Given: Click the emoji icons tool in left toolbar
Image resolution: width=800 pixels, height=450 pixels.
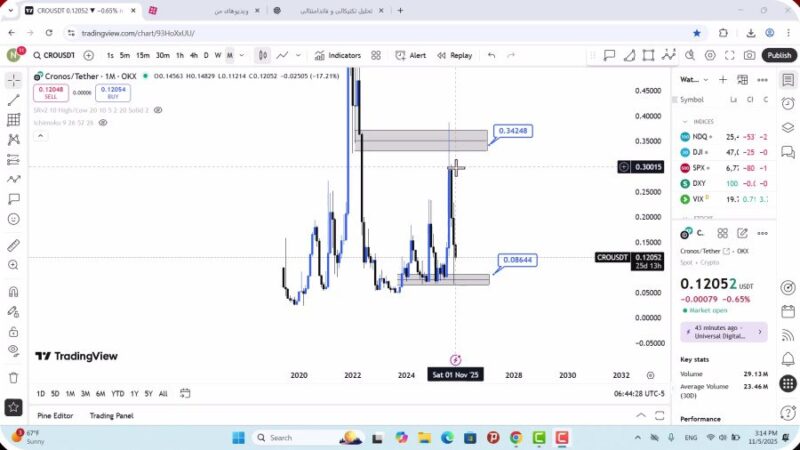Looking at the screenshot, I should [13, 218].
